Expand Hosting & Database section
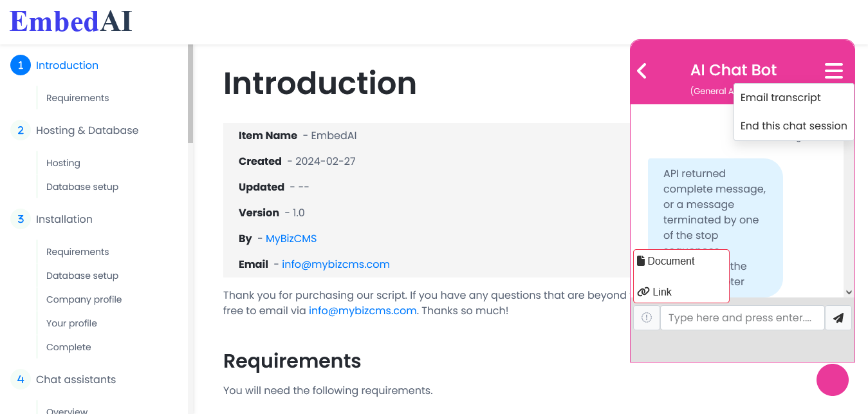The image size is (868, 414). click(x=87, y=130)
